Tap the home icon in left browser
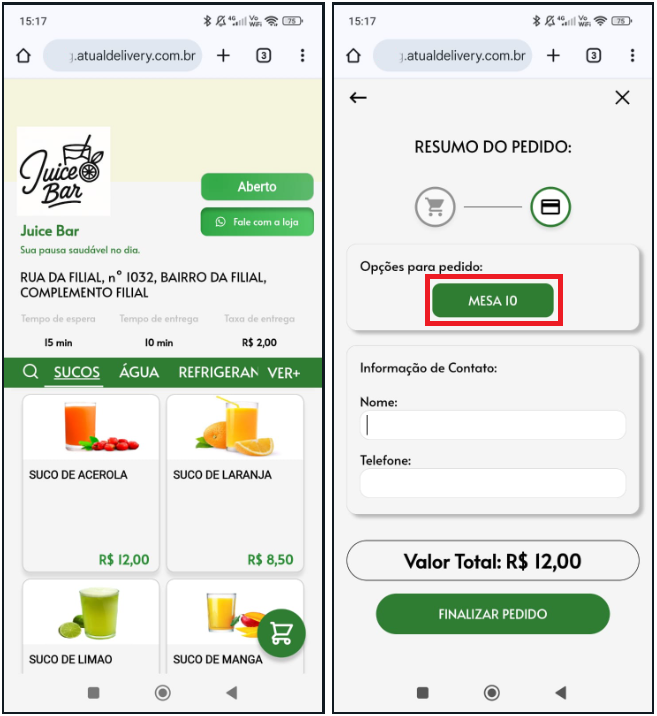The width and height of the screenshot is (657, 716). coord(24,56)
